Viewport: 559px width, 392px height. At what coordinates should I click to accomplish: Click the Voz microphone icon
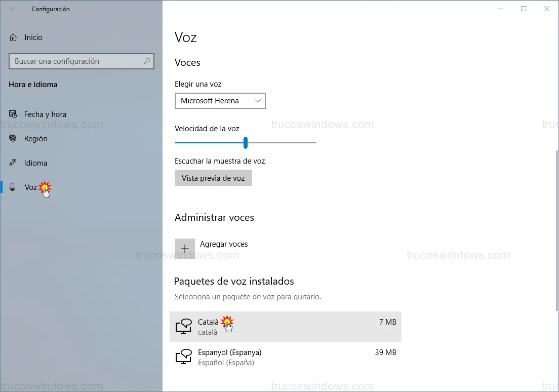[14, 187]
